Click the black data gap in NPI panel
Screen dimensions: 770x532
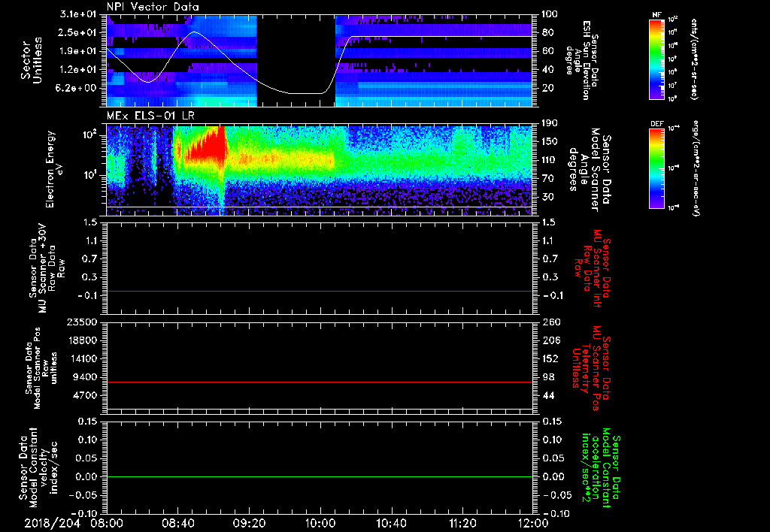click(296, 60)
